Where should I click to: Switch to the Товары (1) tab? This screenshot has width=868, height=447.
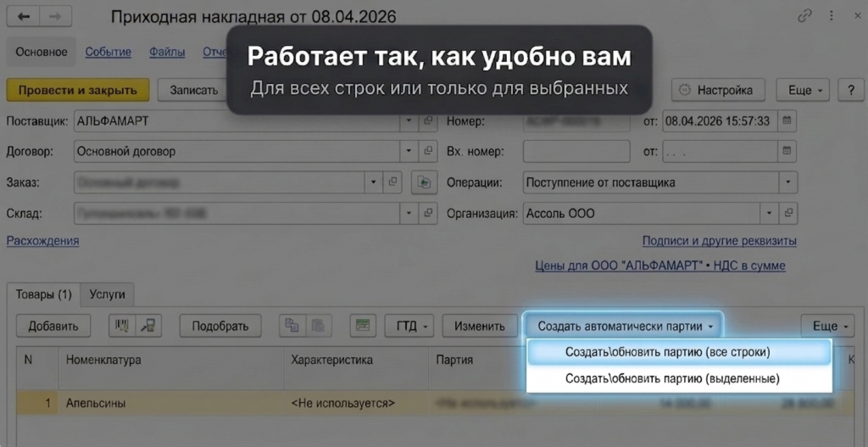(44, 294)
